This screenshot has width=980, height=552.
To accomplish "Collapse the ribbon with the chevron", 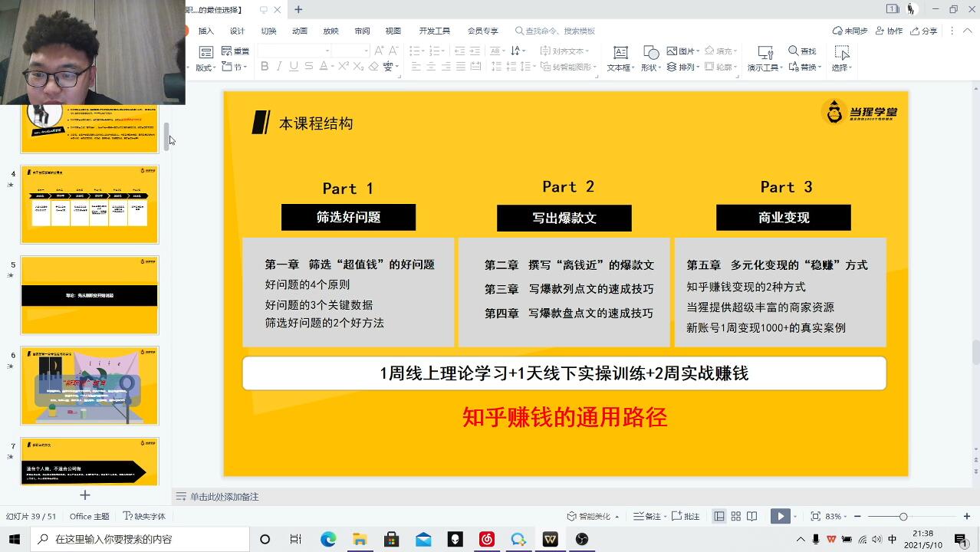I will [x=968, y=31].
